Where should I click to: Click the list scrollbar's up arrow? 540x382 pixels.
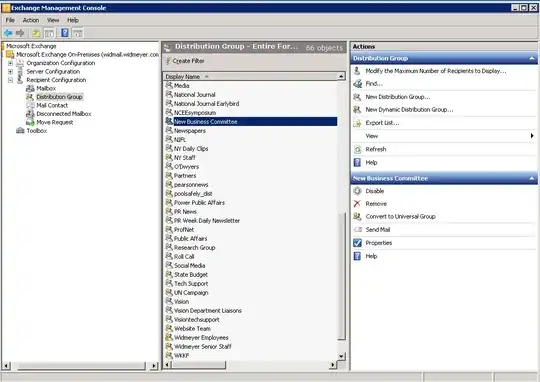click(341, 76)
